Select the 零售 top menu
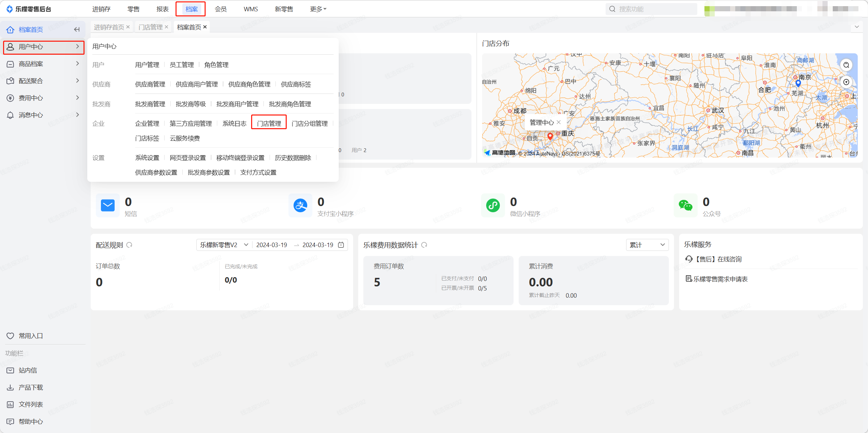Viewport: 868px width, 433px height. (x=133, y=9)
